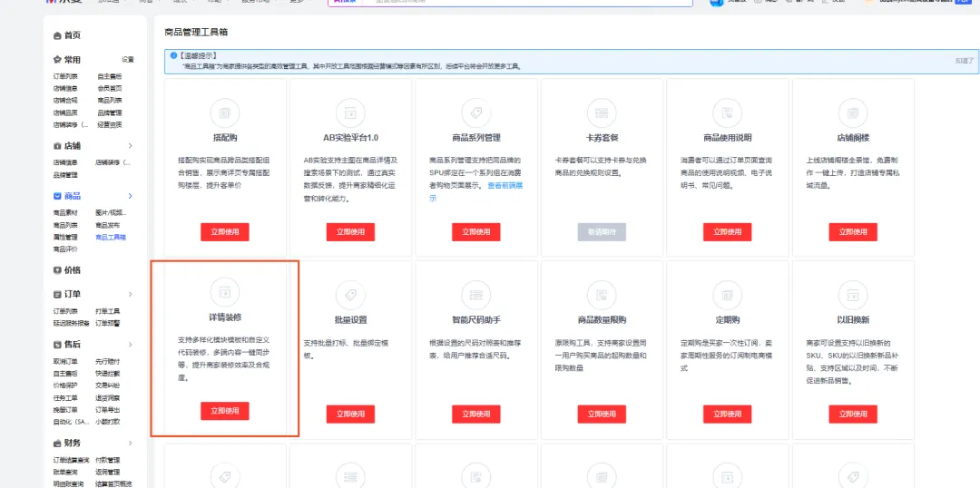Click the 商品 section icon in sidebar

(57, 196)
